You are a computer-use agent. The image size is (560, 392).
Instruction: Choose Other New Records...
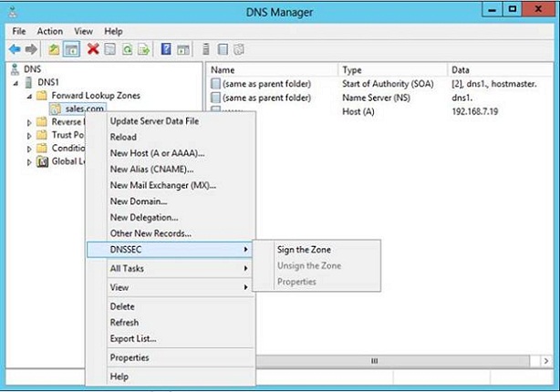(x=170, y=233)
